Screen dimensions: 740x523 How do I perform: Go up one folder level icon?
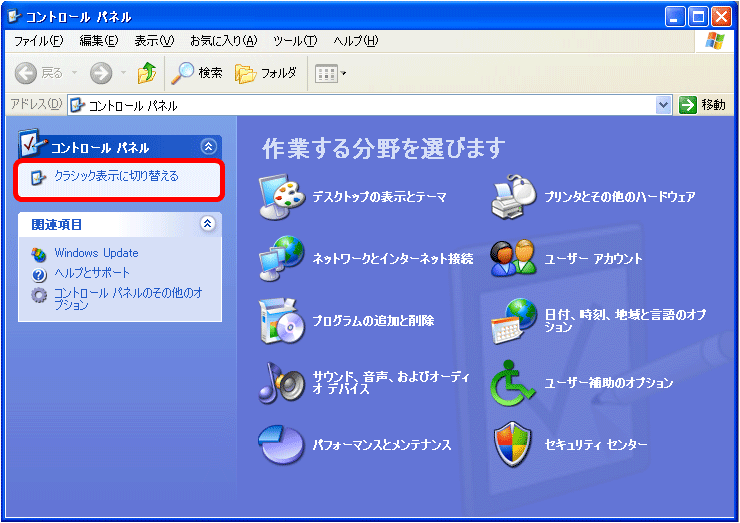coord(147,73)
